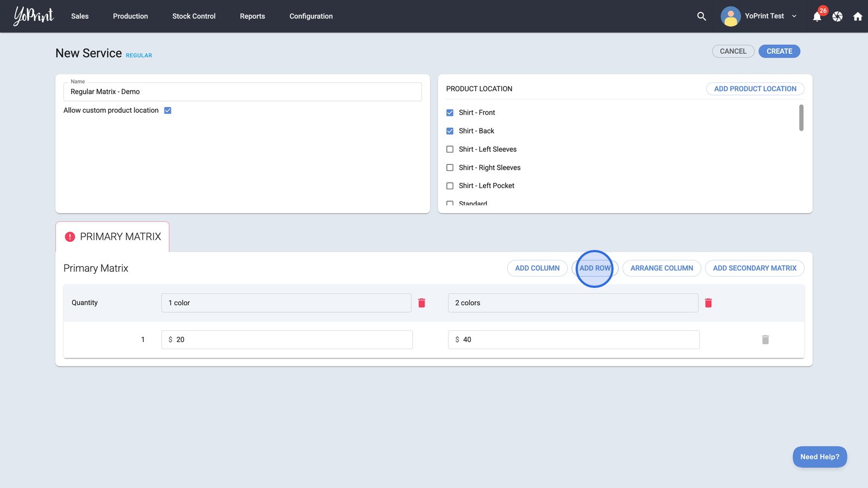
Task: Delete the '2 colors' column
Action: pyautogui.click(x=708, y=303)
